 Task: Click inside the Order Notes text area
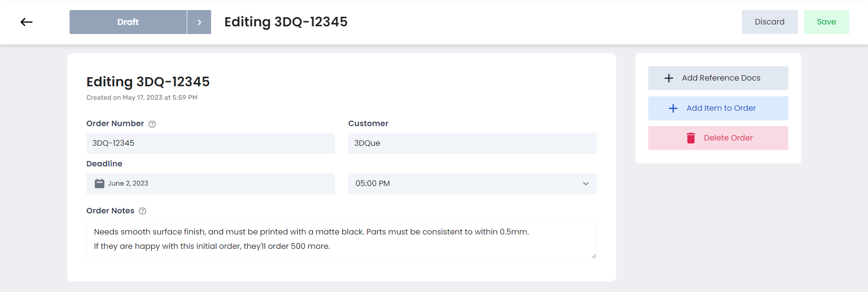[x=341, y=239]
